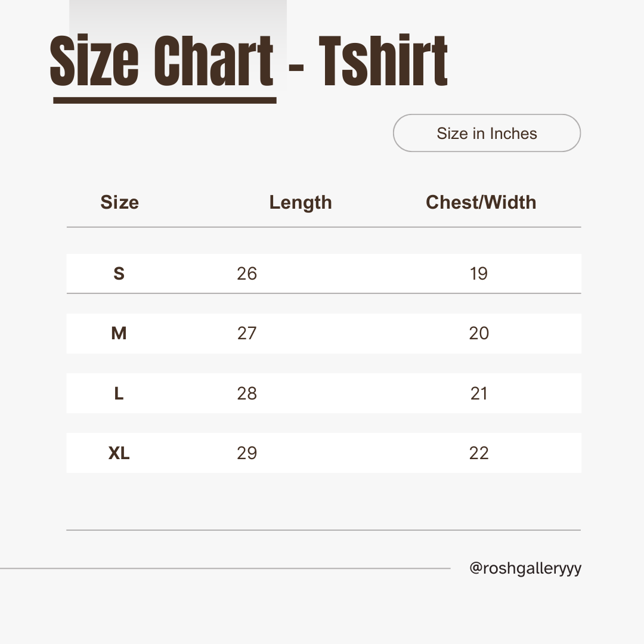Click chest width value 22
Image resolution: width=644 pixels, height=644 pixels.
click(x=479, y=453)
